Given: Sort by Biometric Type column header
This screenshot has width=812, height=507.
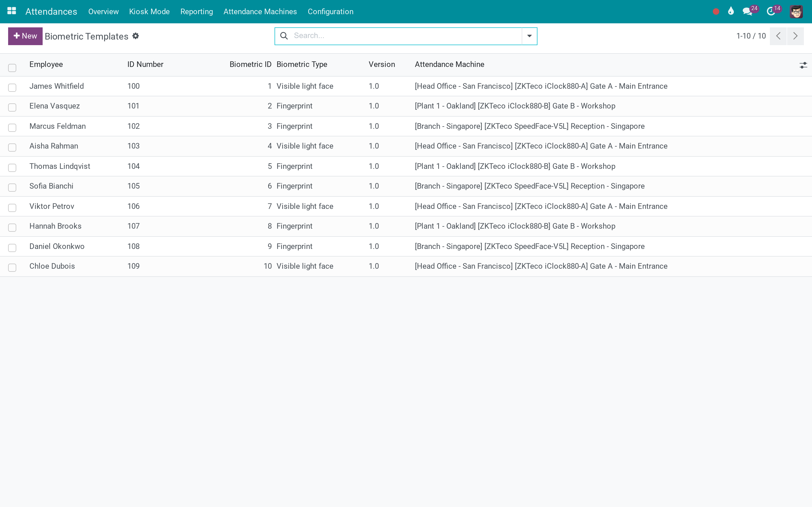Looking at the screenshot, I should click(x=302, y=64).
